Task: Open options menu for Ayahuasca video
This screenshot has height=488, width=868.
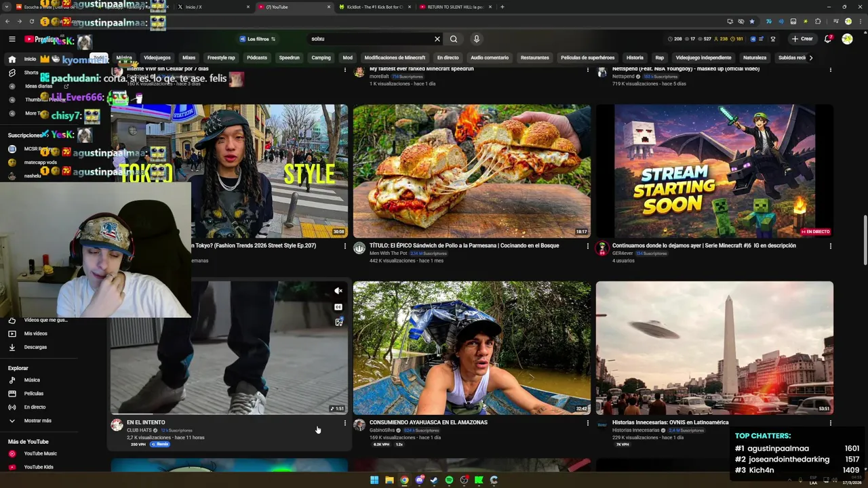Action: [x=587, y=423]
